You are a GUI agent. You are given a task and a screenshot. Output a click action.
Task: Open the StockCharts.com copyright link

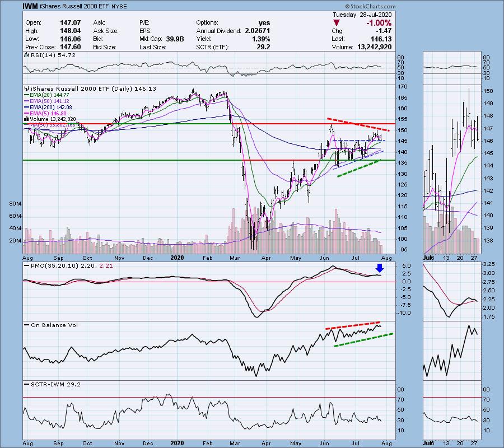(370, 6)
